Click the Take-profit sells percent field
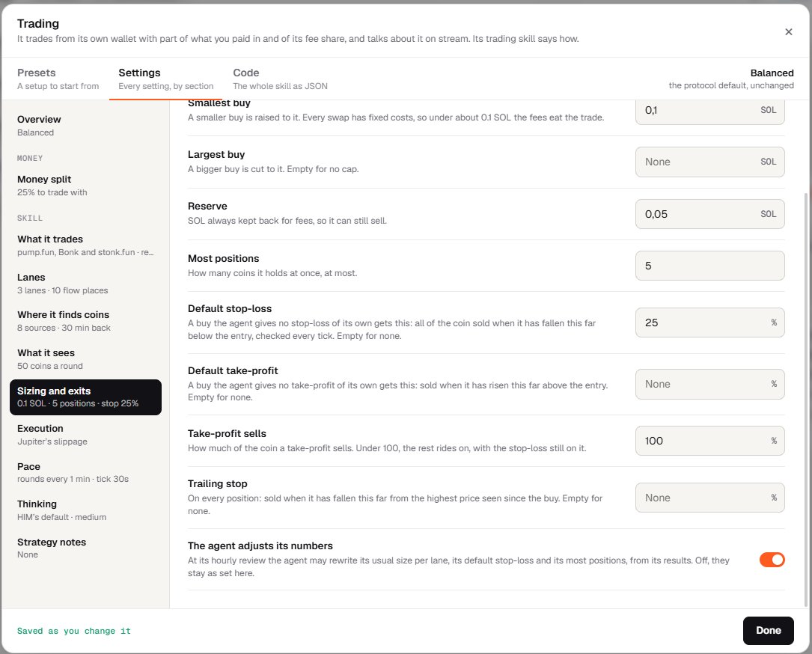The image size is (812, 654). click(710, 441)
